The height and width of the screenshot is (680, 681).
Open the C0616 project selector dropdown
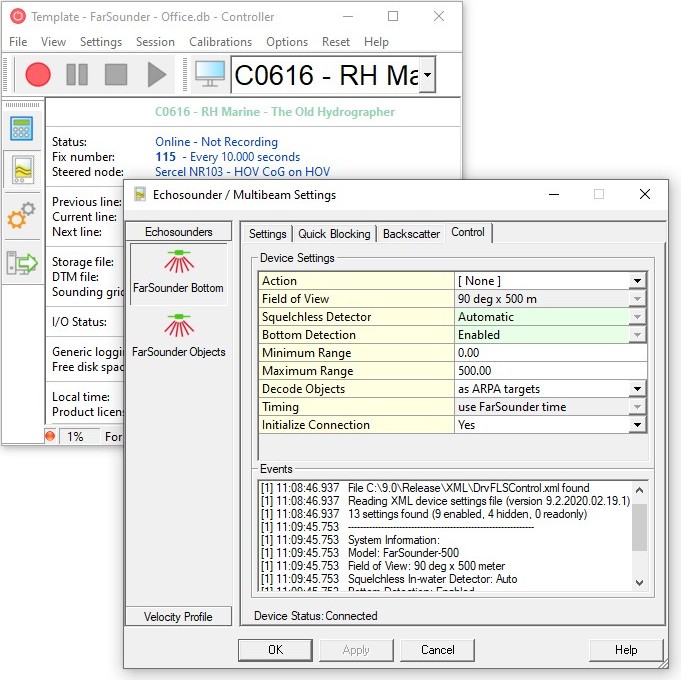427,75
